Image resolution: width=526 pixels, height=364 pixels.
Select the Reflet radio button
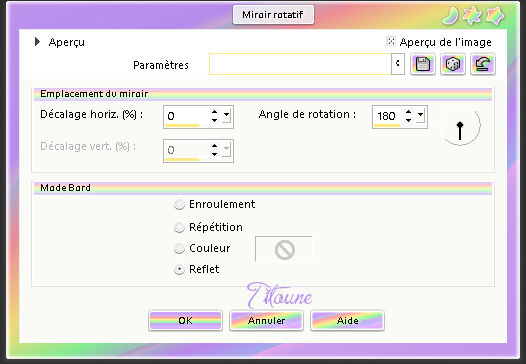tap(179, 269)
